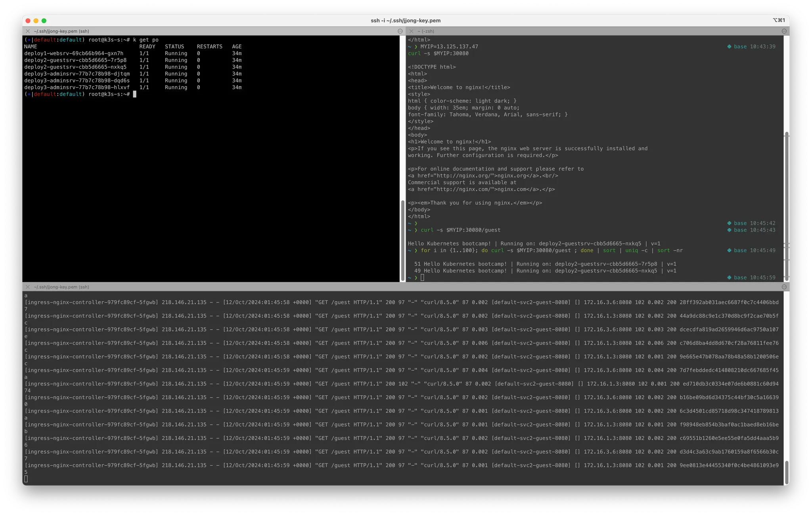
Task: Click the 'base 10:43:39' timestamp
Action: coord(751,46)
